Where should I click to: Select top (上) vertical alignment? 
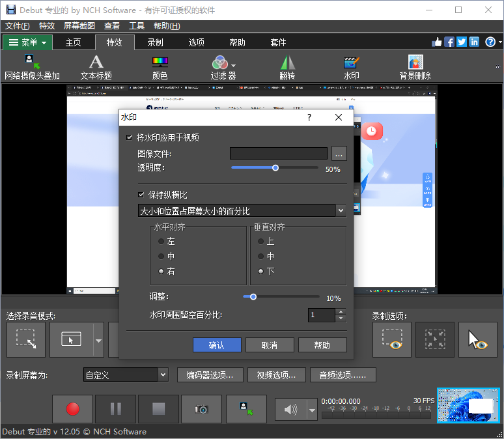261,241
